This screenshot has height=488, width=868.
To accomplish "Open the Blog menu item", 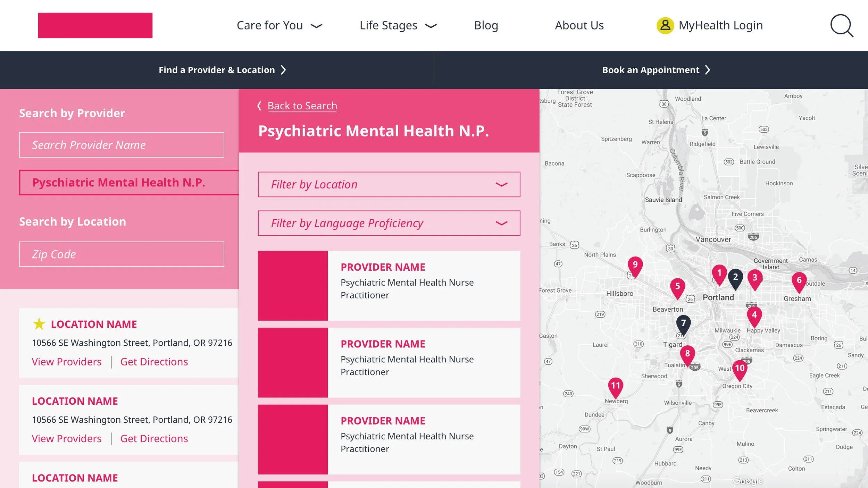I will coord(486,25).
